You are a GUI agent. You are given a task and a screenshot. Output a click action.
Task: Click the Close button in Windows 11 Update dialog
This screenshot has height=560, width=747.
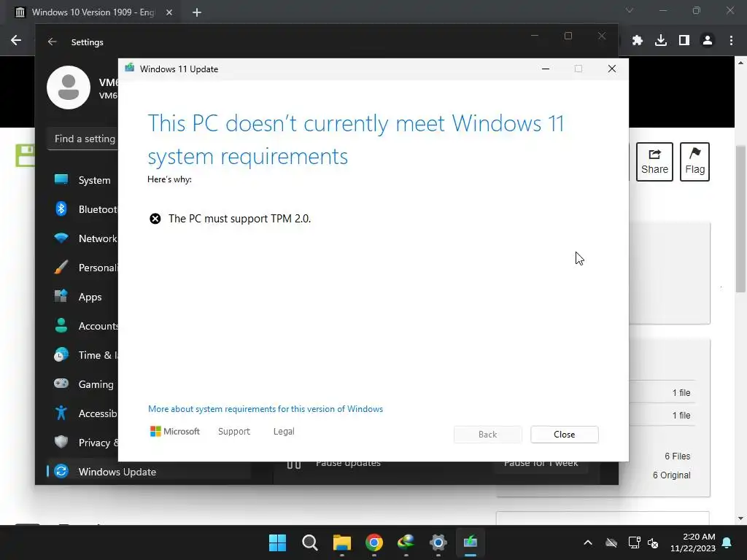(564, 435)
